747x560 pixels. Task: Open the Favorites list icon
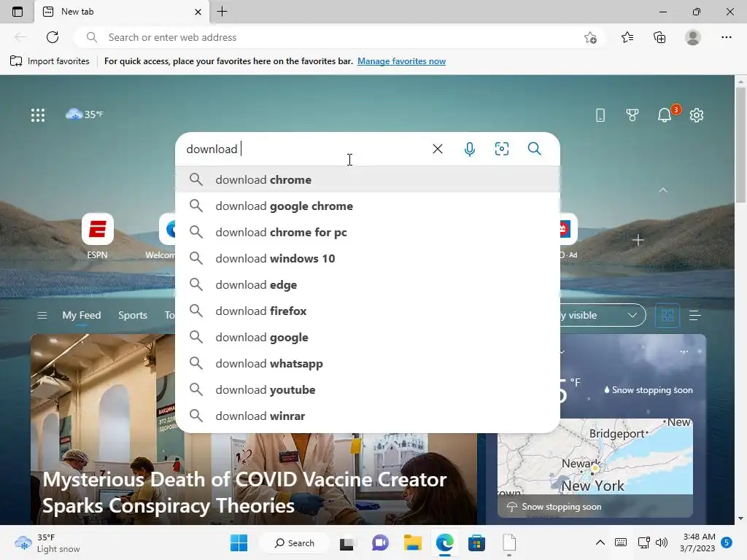tap(627, 37)
